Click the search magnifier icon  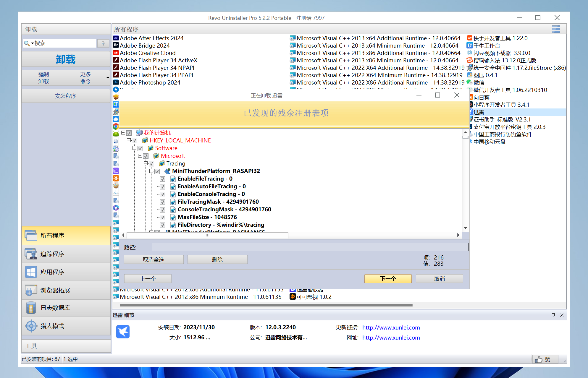point(27,43)
